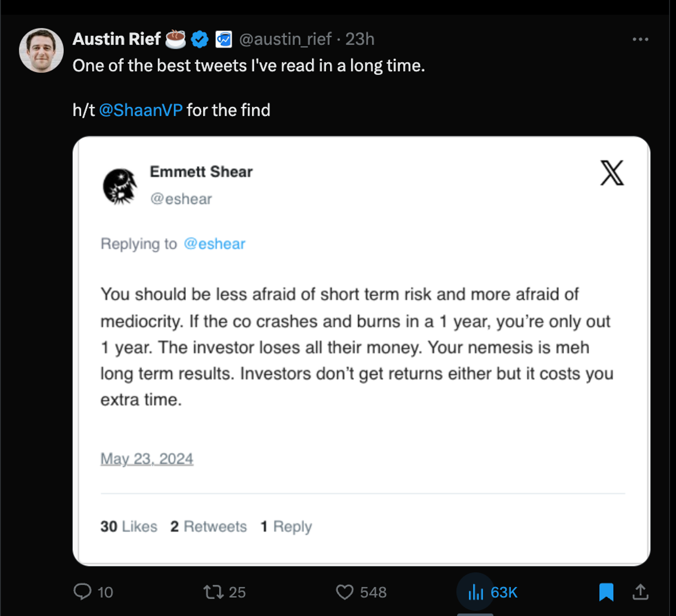This screenshot has height=616, width=676.
Task: Open the 23h timestamp link
Action: point(360,39)
